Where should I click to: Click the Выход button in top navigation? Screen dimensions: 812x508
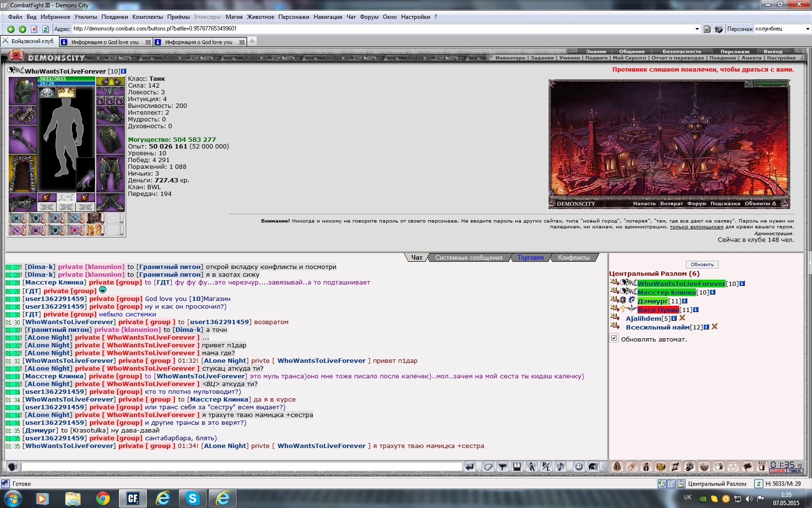pyautogui.click(x=773, y=51)
